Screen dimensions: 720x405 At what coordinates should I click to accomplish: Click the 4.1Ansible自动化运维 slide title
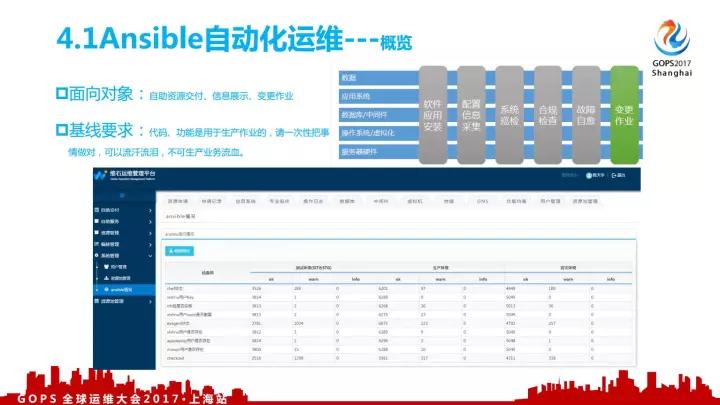tap(200, 38)
